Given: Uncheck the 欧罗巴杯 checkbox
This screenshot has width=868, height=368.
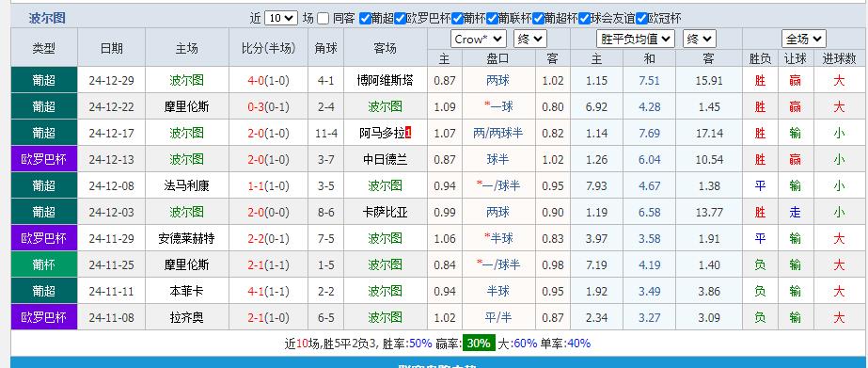Looking at the screenshot, I should pyautogui.click(x=400, y=18).
